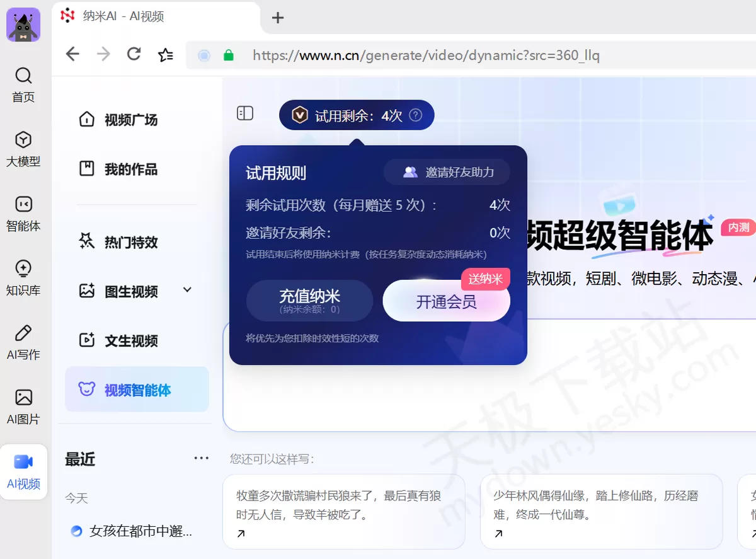The width and height of the screenshot is (756, 559).
Task: Click the 充值纳米 button
Action: (309, 301)
